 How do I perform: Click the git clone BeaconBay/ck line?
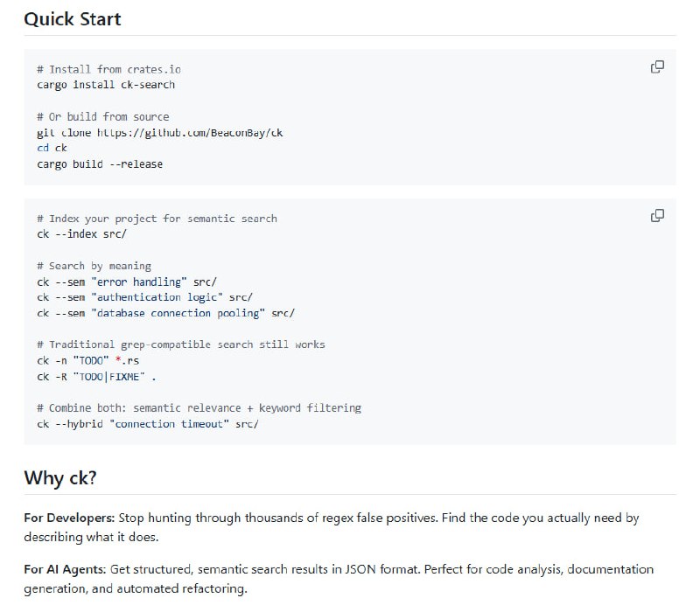(x=159, y=133)
